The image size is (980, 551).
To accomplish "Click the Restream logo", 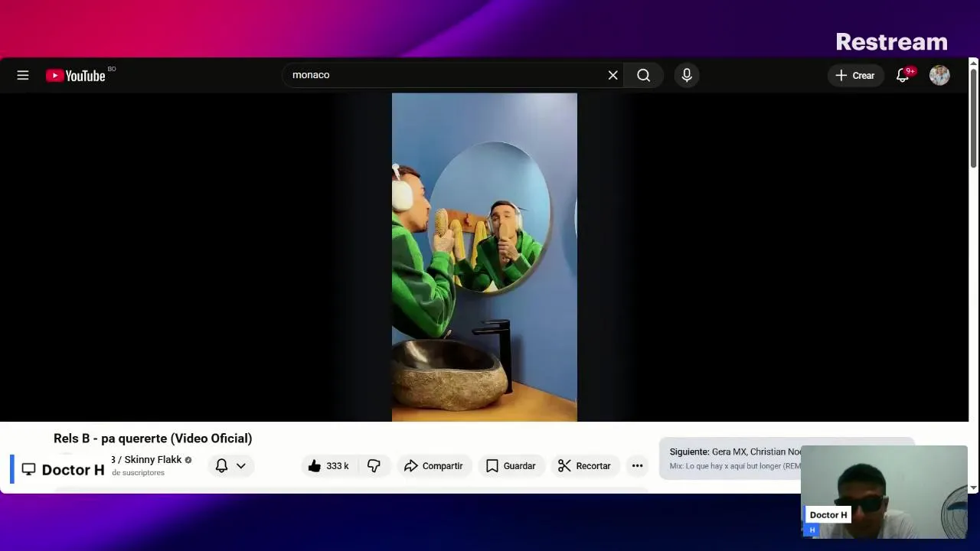I will pos(891,41).
